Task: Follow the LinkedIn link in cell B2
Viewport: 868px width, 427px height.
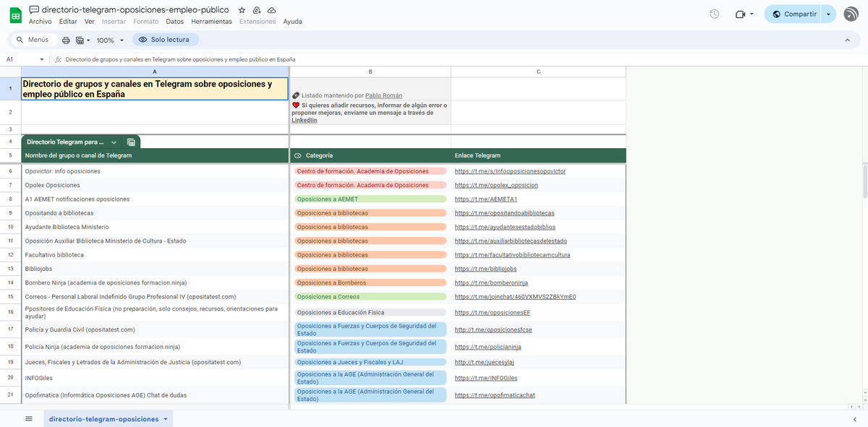Action: pos(305,120)
